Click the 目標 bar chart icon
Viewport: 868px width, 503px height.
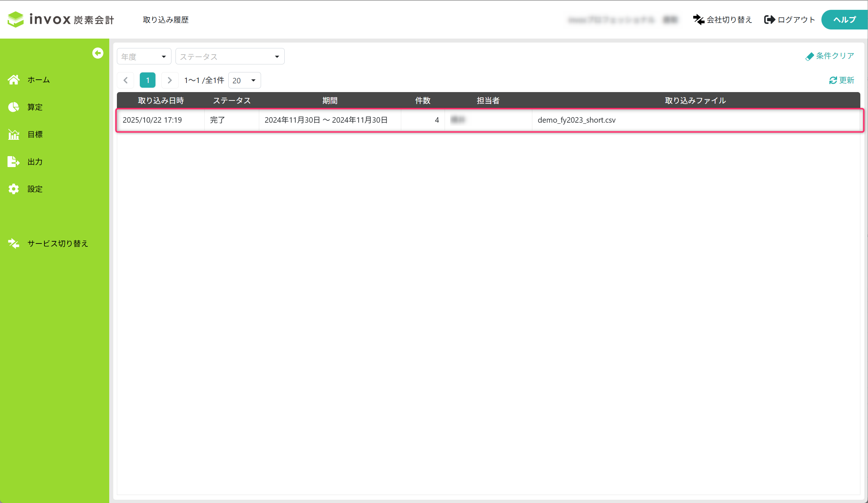pyautogui.click(x=14, y=134)
